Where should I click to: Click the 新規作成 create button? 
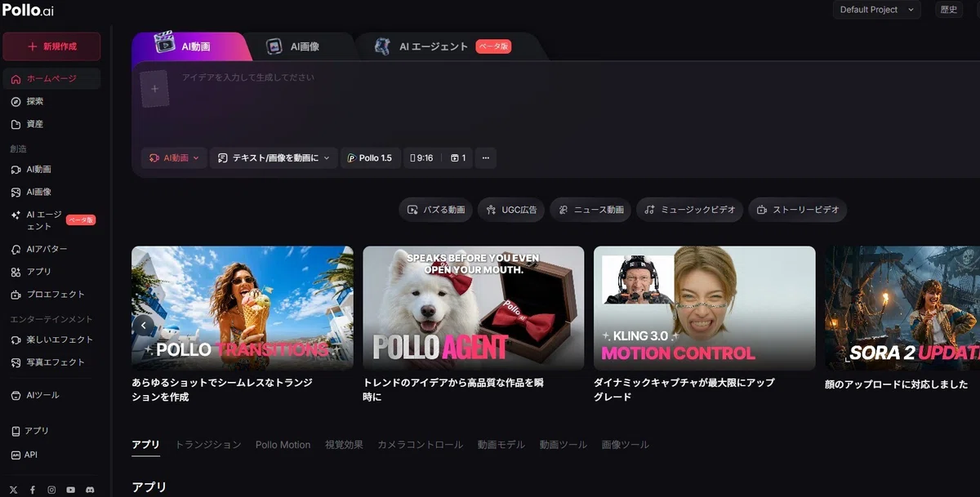coord(51,47)
